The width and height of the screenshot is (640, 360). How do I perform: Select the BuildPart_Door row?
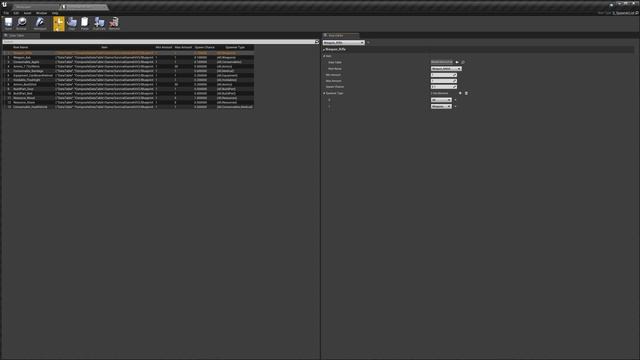[x=129, y=89]
